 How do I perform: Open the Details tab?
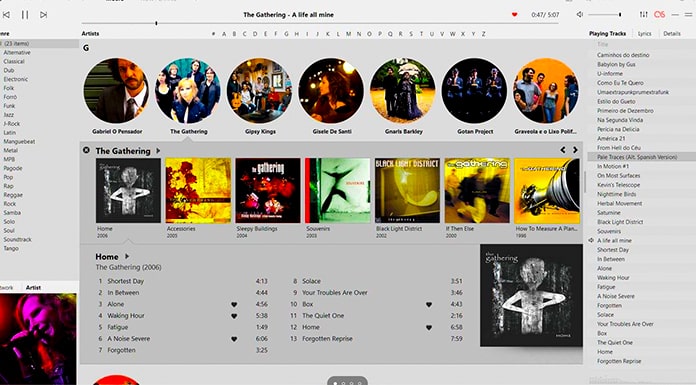672,33
